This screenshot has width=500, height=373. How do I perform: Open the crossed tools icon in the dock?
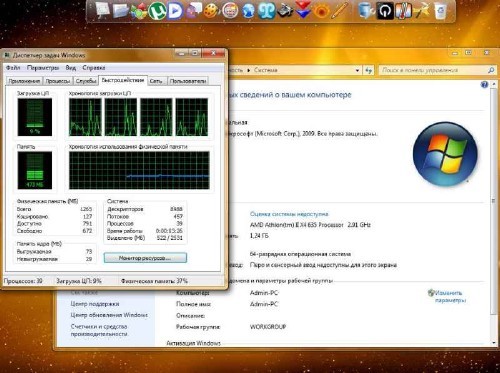point(421,11)
